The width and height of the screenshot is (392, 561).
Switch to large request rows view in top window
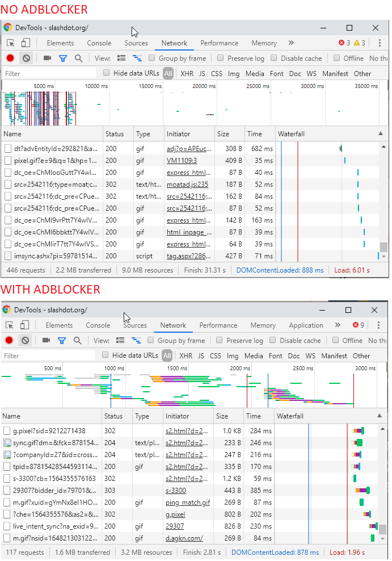tap(121, 58)
